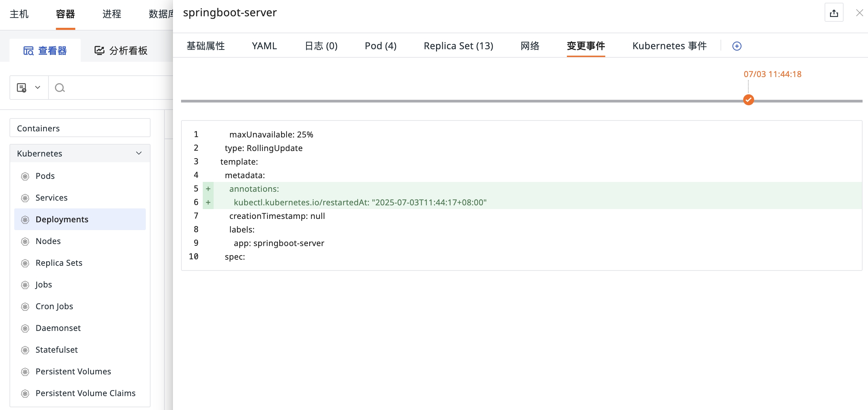Click the Pods Kubernetes icon
This screenshot has width=868, height=410.
coord(25,176)
